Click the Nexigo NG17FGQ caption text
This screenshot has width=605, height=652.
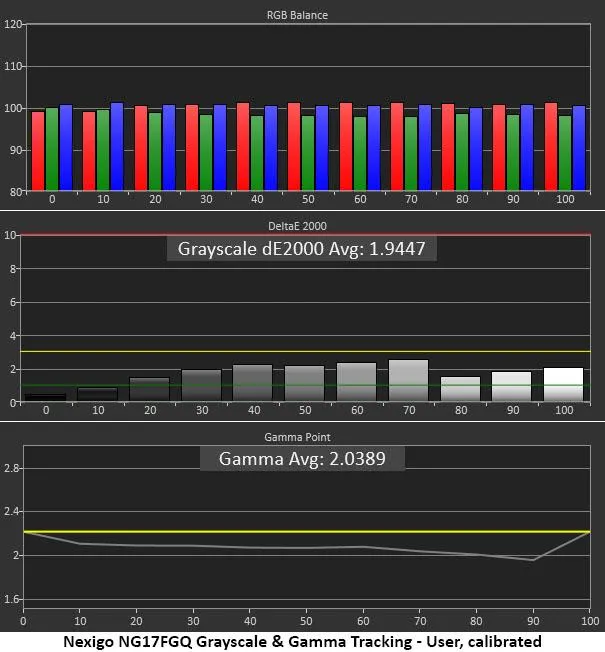point(304,641)
